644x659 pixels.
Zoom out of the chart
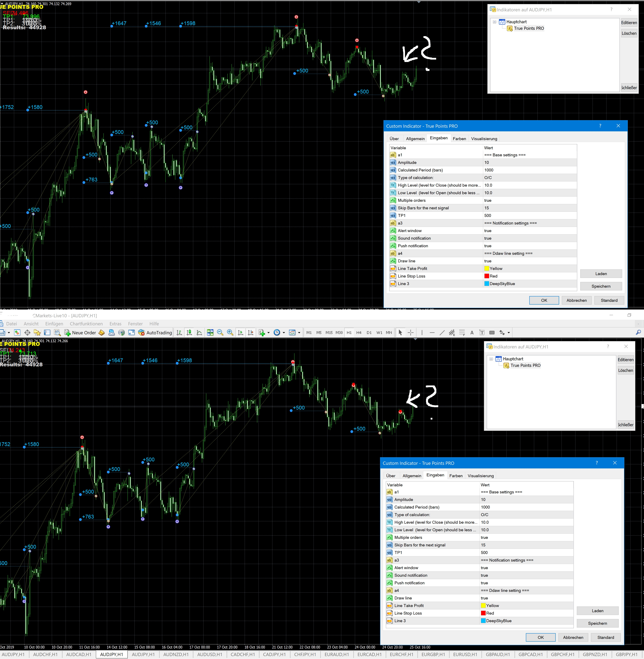220,333
